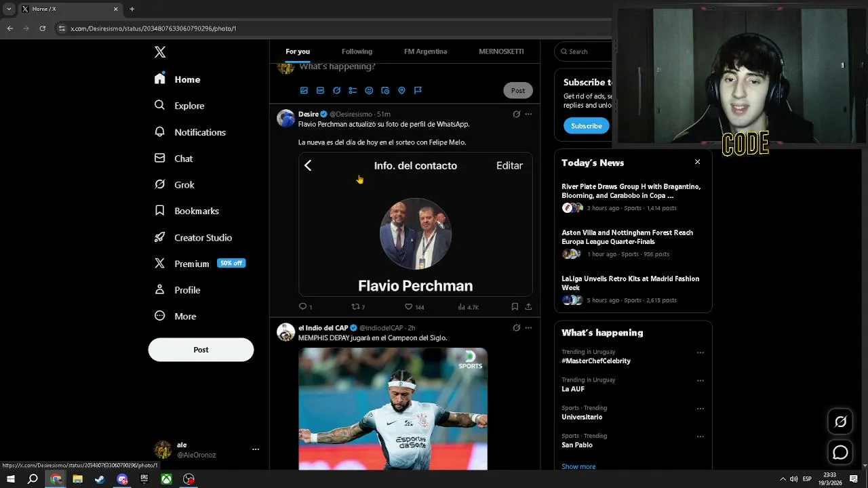Open Steam from the taskbar
This screenshot has height=488, width=868.
(x=100, y=479)
